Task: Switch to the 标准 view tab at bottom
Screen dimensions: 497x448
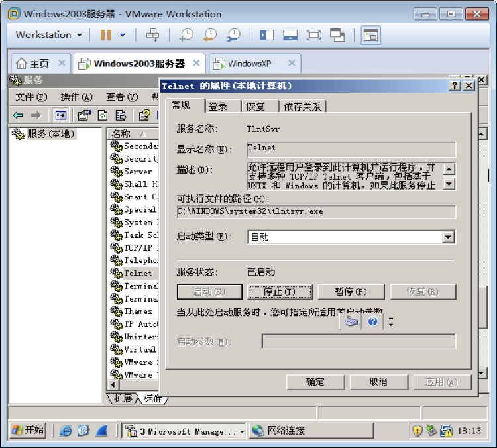Action: (153, 398)
